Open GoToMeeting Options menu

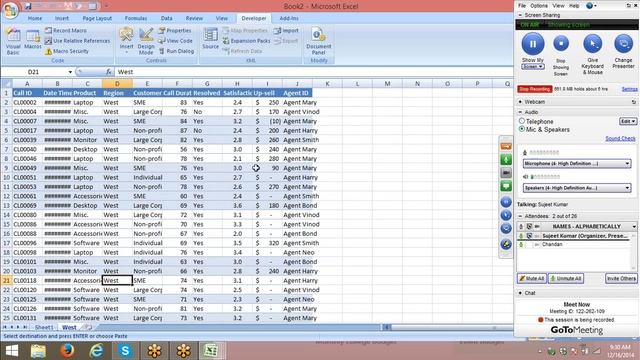[539, 6]
